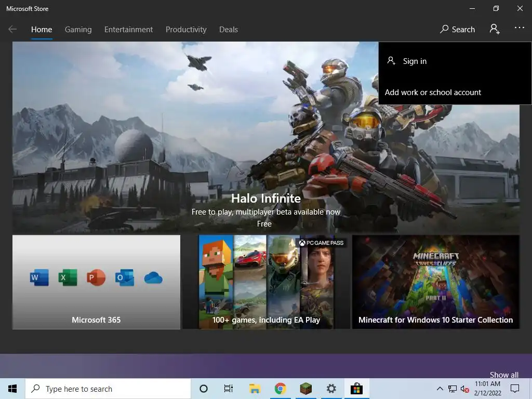Open Minecraft grass block icon on taskbar

point(305,389)
